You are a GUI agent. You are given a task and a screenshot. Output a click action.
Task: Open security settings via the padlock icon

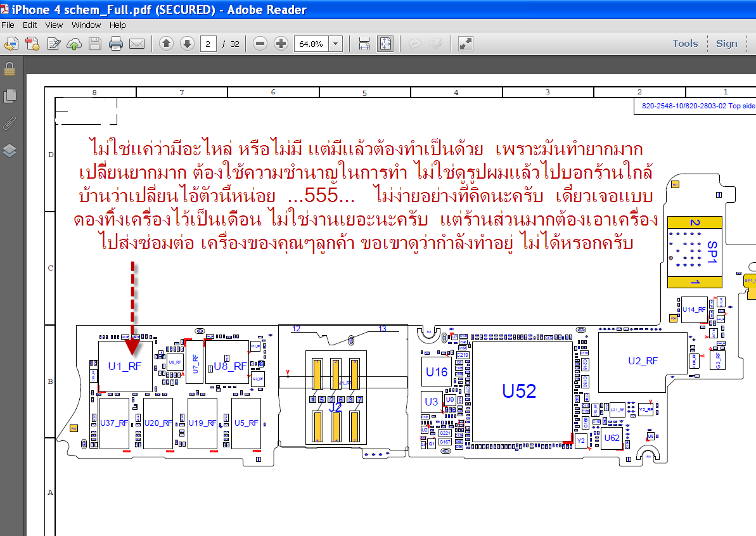tap(9, 69)
